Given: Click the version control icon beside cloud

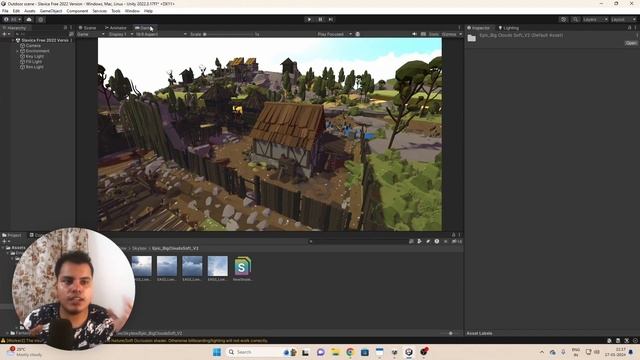Looking at the screenshot, I should 41,19.
